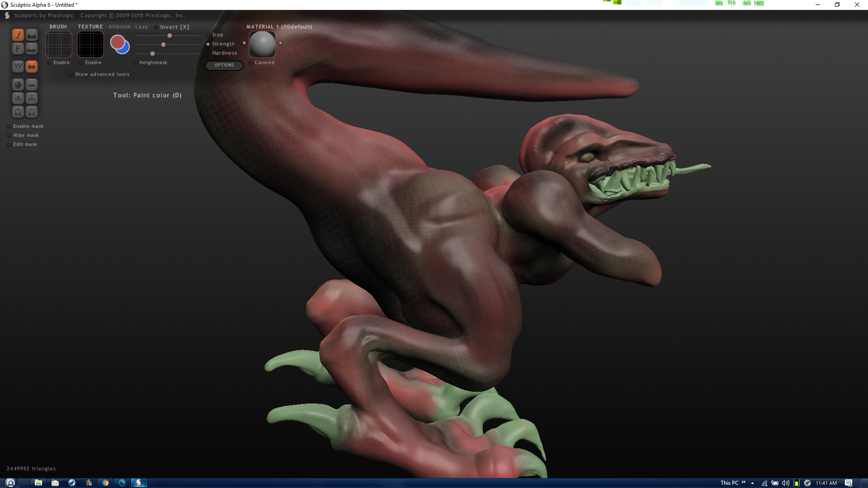This screenshot has height=488, width=868.
Task: Toggle the Heightmask option
Action: [x=135, y=63]
